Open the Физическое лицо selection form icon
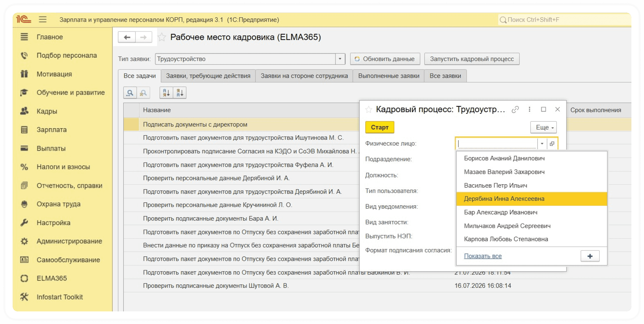The width and height of the screenshot is (644, 324). pos(552,144)
